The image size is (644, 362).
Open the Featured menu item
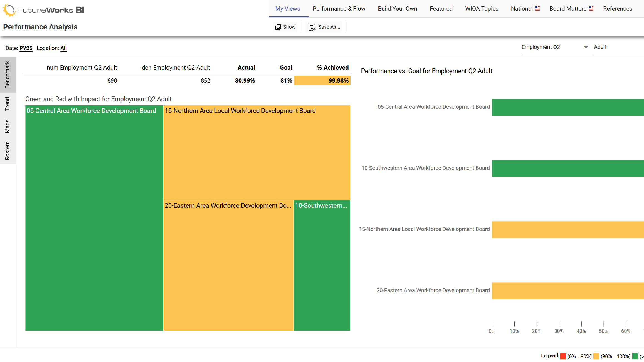[441, 9]
